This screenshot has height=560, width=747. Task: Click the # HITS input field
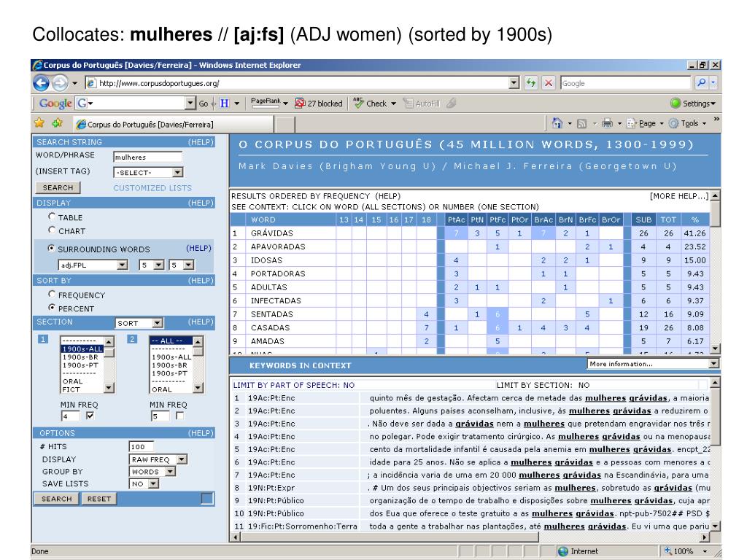coord(142,447)
